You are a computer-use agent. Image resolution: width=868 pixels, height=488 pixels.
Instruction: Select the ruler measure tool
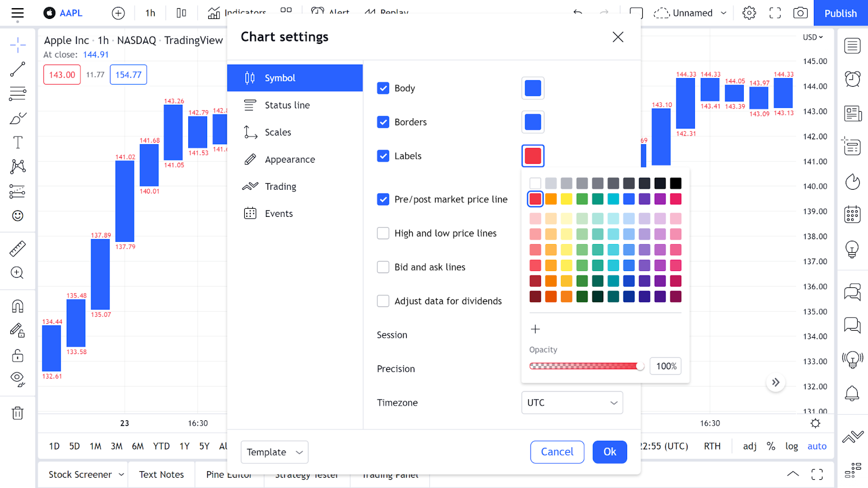pos(17,249)
